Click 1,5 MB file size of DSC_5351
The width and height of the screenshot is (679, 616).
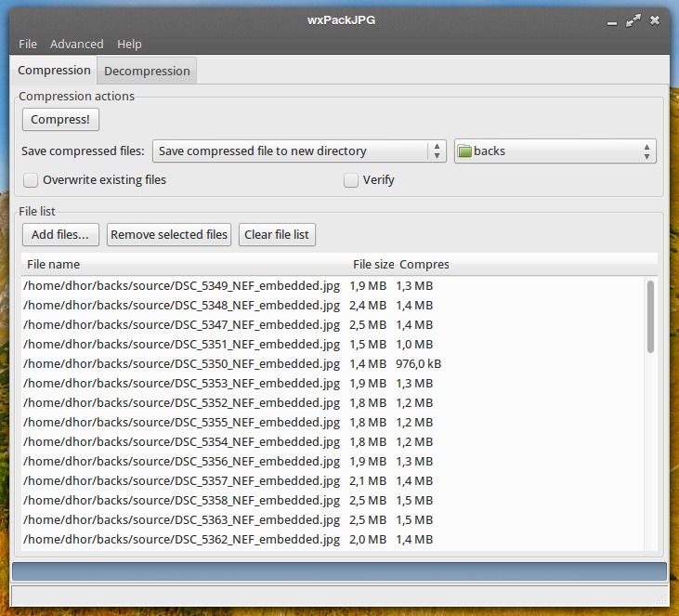tap(368, 345)
